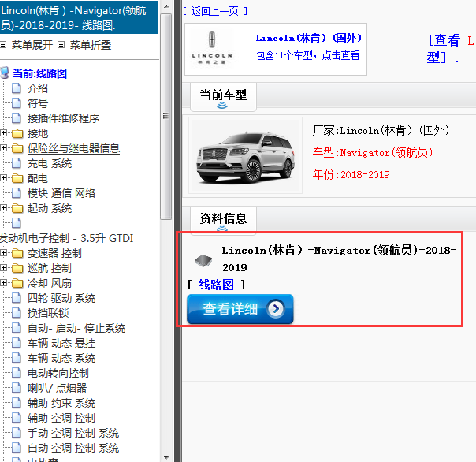This screenshot has width=476, height=462.
Task: Click the document icon beside 电动转向控制
Action: [17, 373]
